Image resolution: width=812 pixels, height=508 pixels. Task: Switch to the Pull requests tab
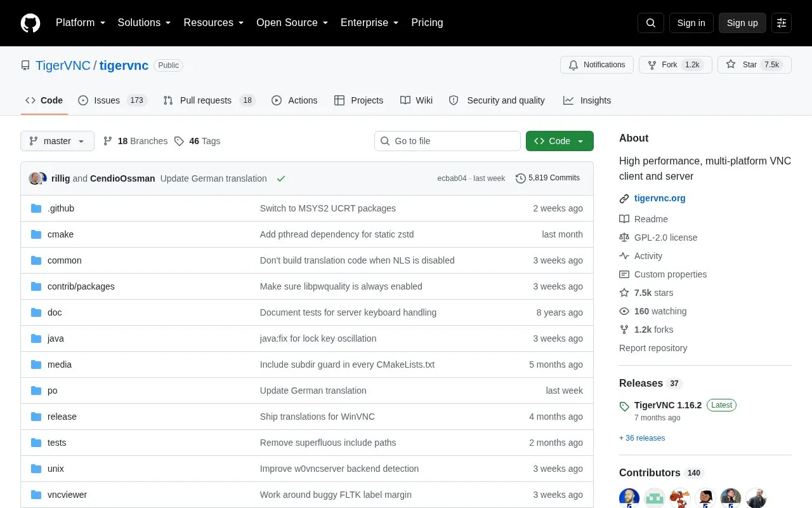(209, 100)
